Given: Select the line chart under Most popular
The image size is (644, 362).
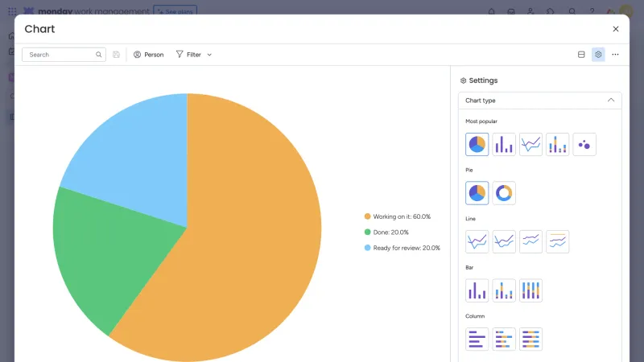Looking at the screenshot, I should coord(530,145).
